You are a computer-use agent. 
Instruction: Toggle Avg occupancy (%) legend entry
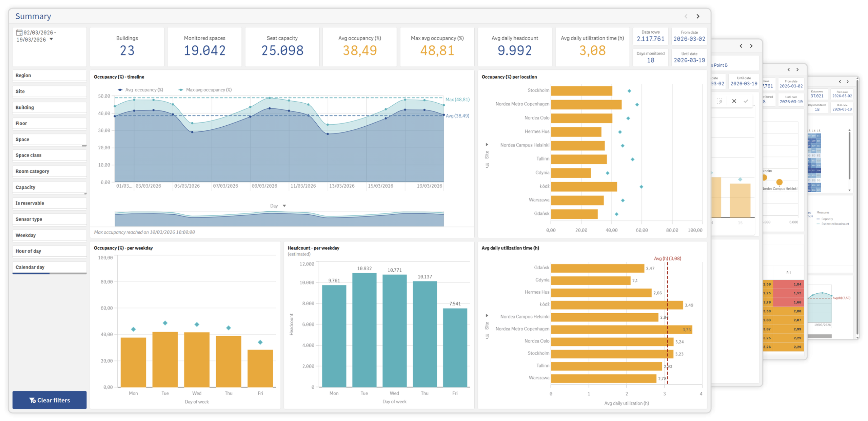click(x=140, y=90)
